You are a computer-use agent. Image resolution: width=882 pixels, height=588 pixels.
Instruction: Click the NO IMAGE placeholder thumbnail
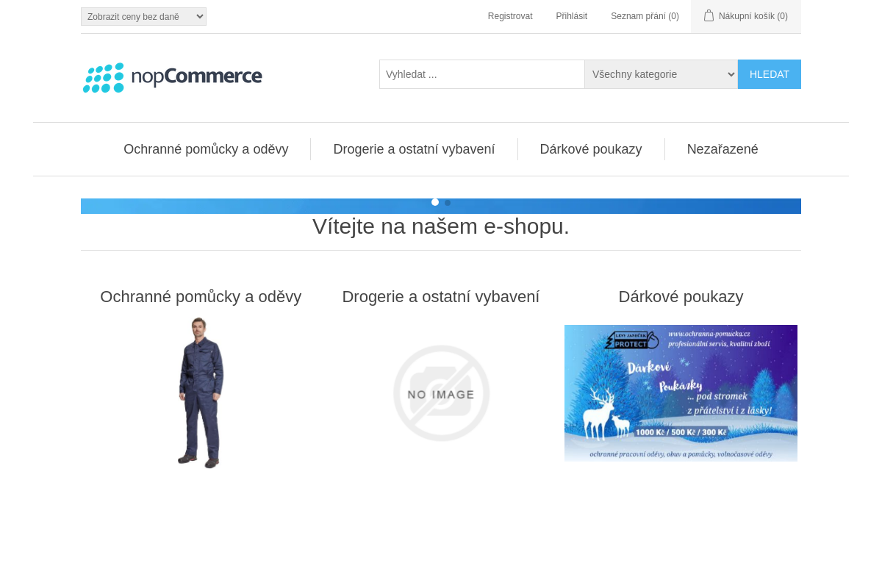click(x=441, y=393)
